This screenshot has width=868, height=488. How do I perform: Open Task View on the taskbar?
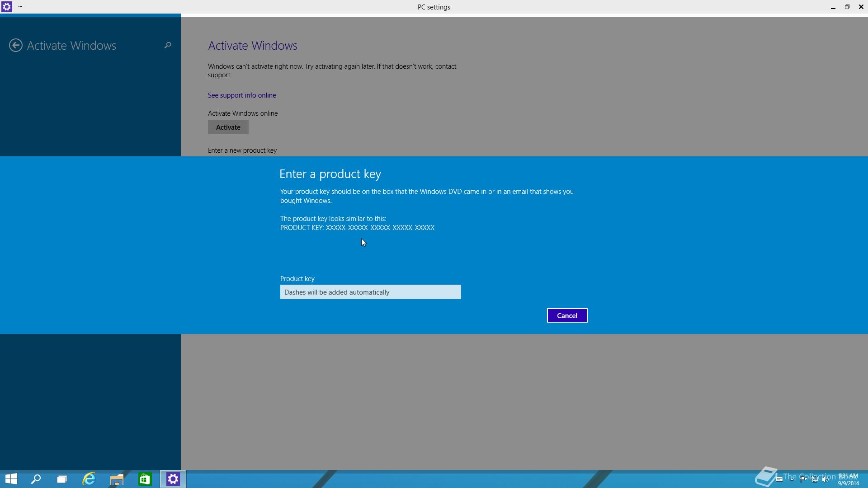click(62, 479)
